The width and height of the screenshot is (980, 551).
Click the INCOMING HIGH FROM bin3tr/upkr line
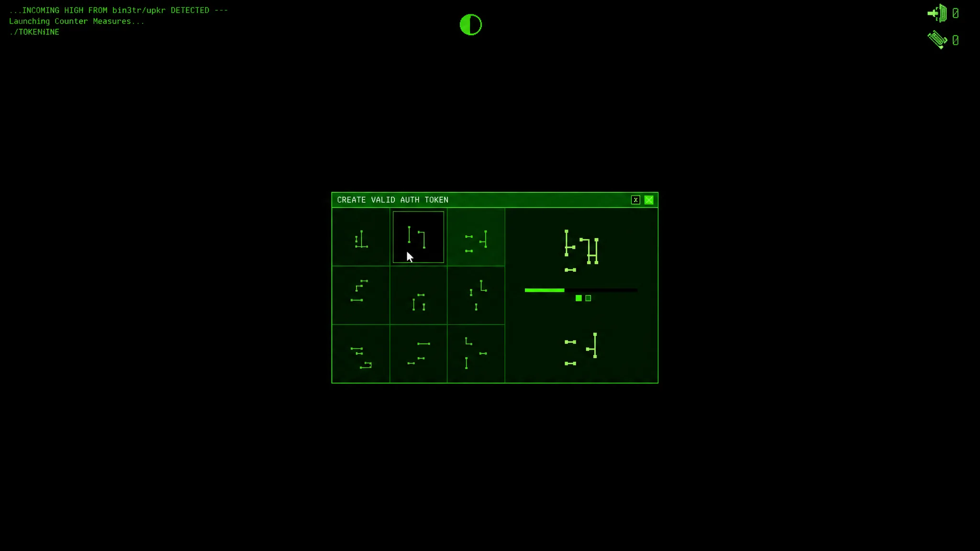119,10
